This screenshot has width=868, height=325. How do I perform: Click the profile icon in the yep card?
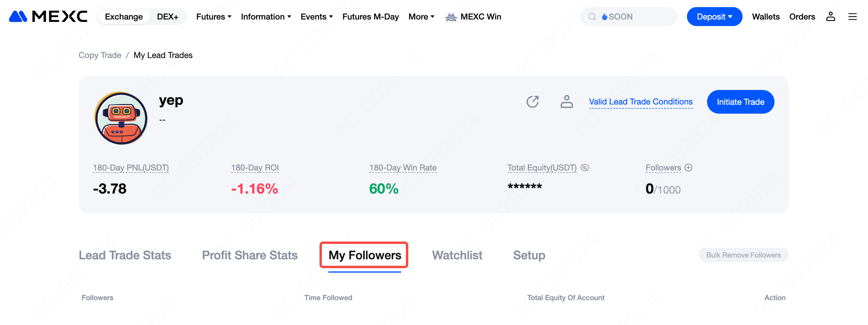tap(567, 102)
